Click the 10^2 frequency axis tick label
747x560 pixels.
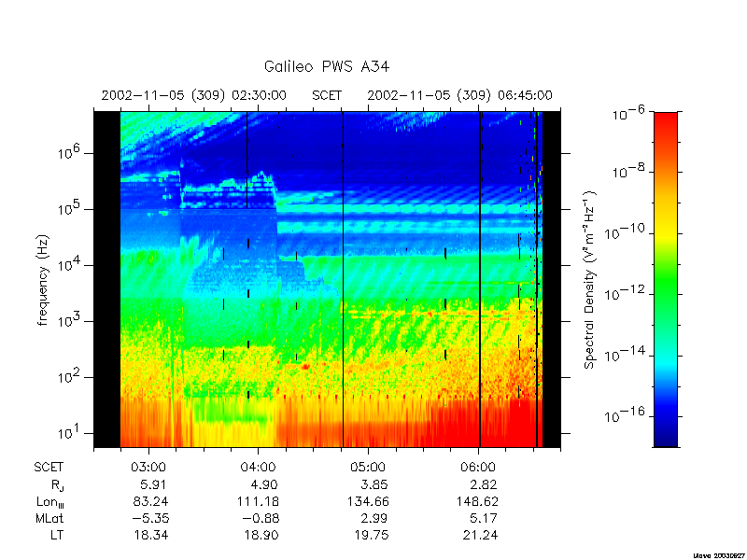(70, 377)
